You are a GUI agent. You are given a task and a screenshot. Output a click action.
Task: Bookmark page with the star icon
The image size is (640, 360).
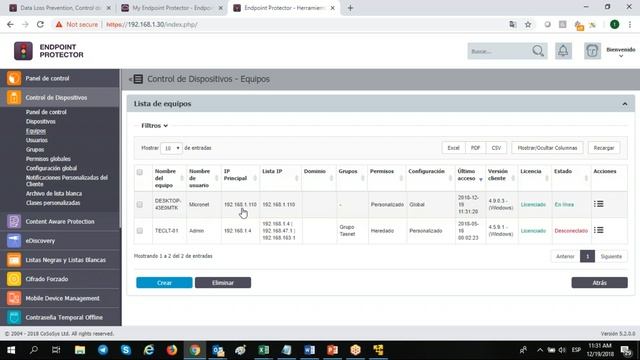click(x=528, y=24)
